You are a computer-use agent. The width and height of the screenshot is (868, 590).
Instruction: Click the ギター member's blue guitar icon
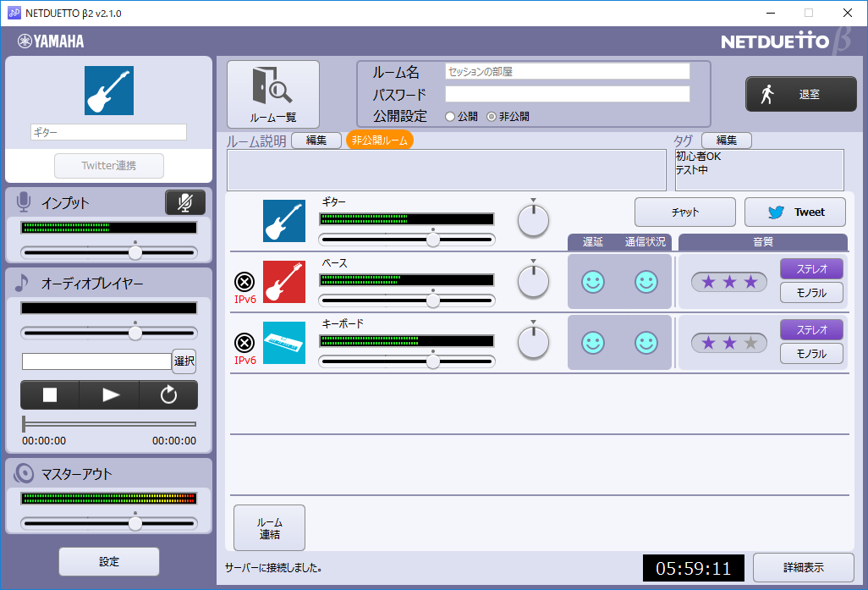pyautogui.click(x=284, y=221)
